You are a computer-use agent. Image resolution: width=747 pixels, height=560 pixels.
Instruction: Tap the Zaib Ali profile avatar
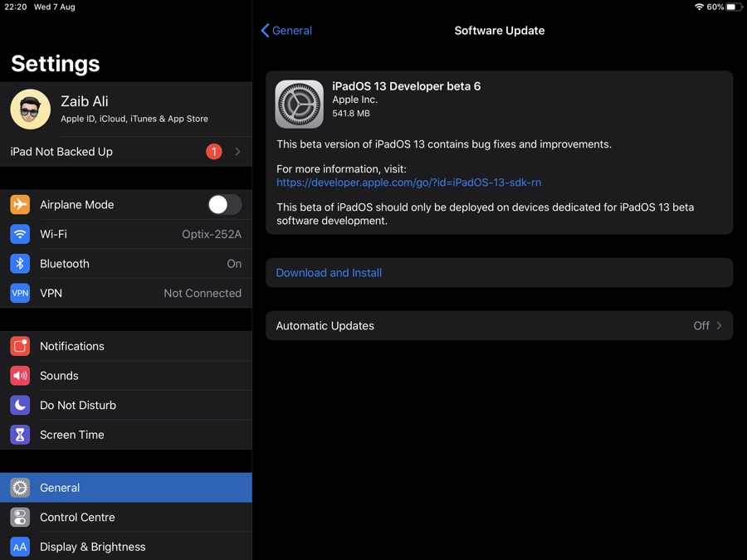tap(31, 110)
